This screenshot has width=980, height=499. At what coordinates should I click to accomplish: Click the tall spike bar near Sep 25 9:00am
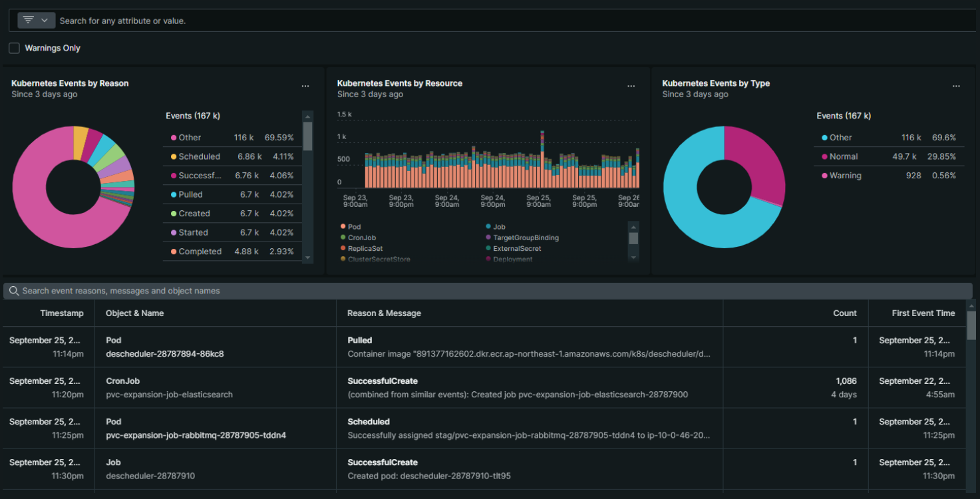(542, 160)
